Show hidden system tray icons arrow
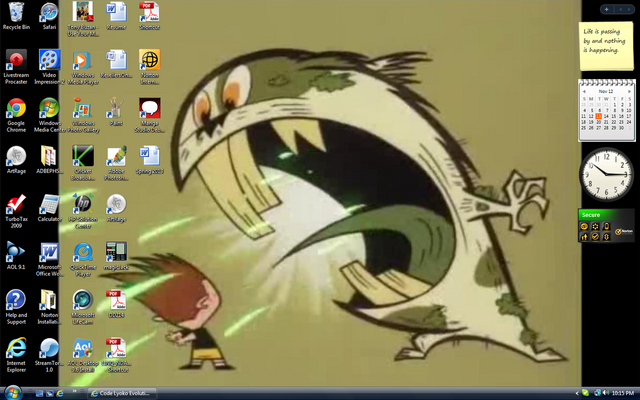Image resolution: width=640 pixels, height=400 pixels. pyautogui.click(x=577, y=393)
